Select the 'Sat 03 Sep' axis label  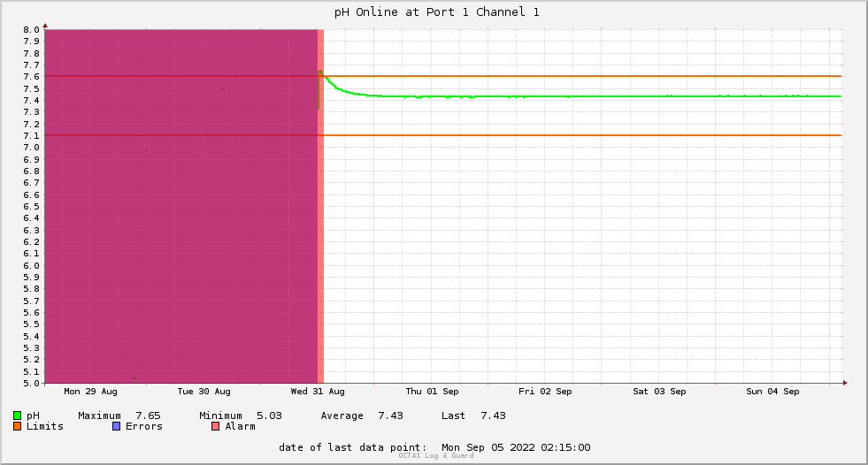tap(659, 392)
